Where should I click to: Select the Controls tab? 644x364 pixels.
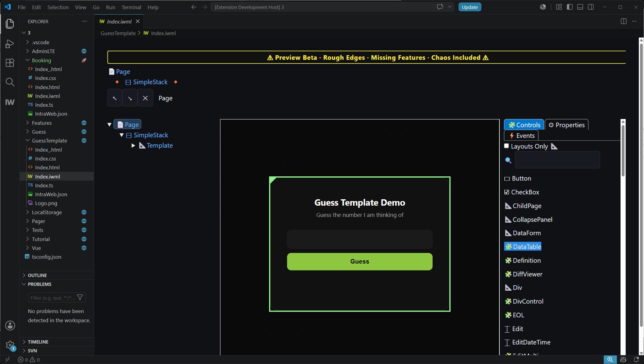click(524, 125)
